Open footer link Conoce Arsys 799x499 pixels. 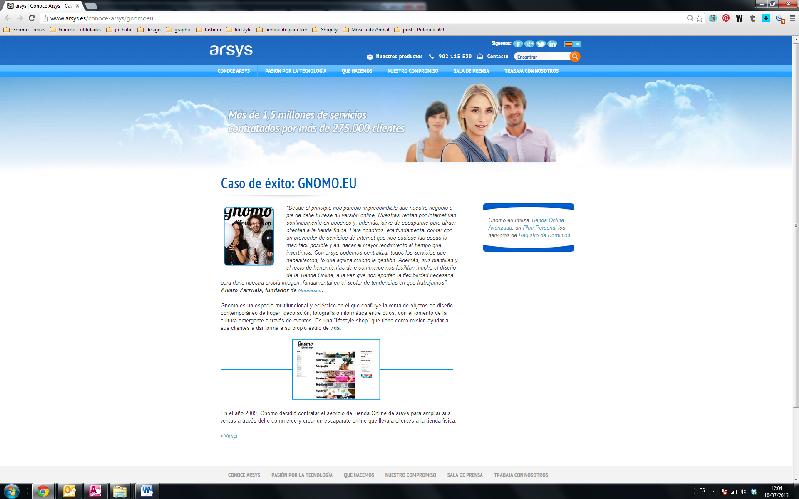pyautogui.click(x=244, y=475)
